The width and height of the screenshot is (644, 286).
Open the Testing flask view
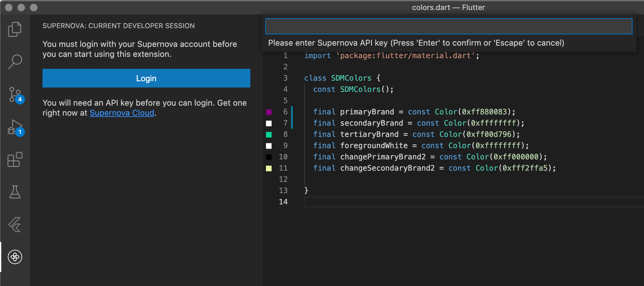tap(15, 192)
